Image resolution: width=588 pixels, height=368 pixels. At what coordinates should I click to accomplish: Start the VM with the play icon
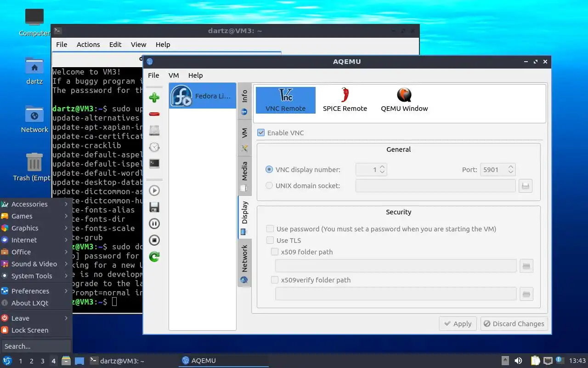[x=154, y=190]
